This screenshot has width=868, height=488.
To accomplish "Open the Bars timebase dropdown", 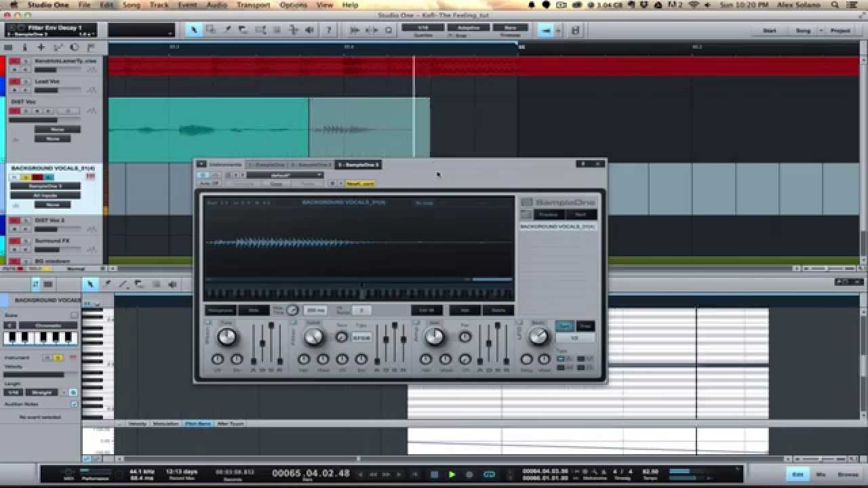I will pyautogui.click(x=510, y=28).
